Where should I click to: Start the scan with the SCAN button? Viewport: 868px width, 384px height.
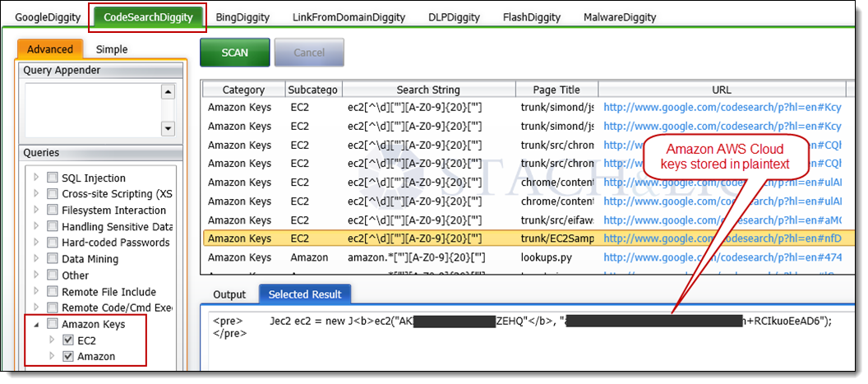235,53
